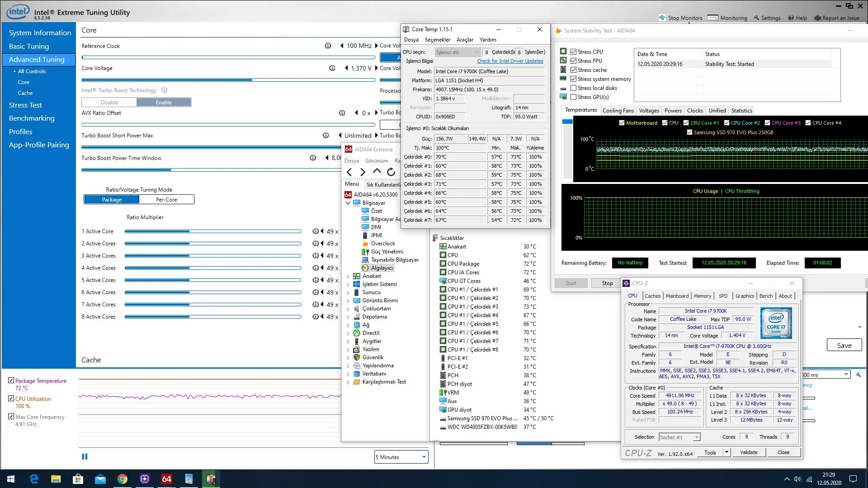Open the 5 Minutes time range dropdown
The height and width of the screenshot is (488, 868).
click(x=401, y=457)
